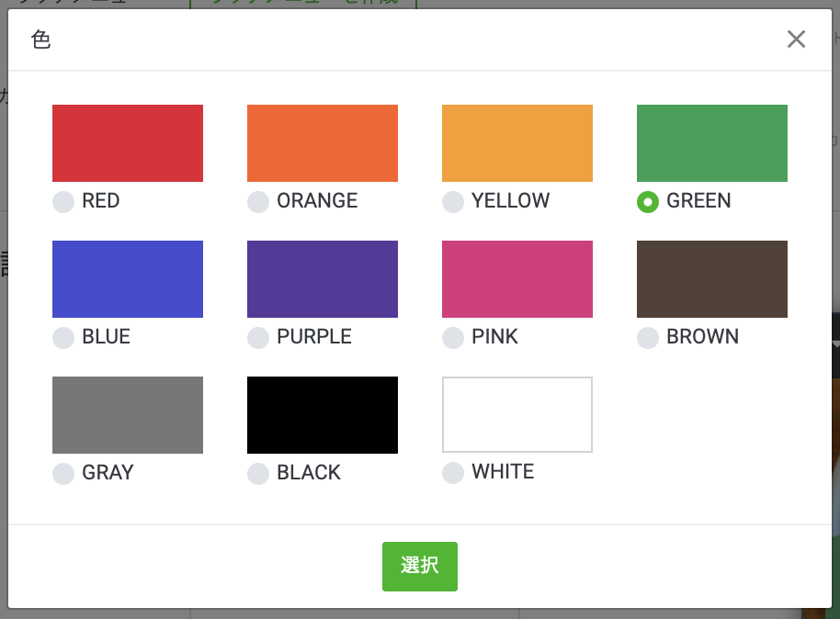
Task: Click the black color swatch
Action: [x=323, y=415]
